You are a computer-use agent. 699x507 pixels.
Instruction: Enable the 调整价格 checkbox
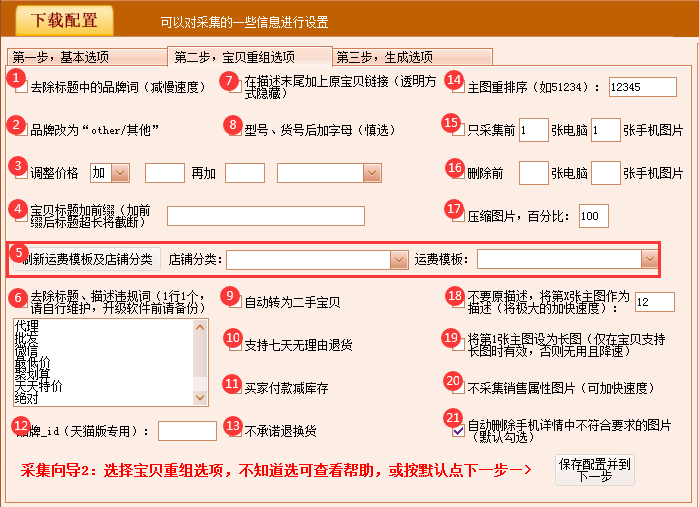click(22, 173)
